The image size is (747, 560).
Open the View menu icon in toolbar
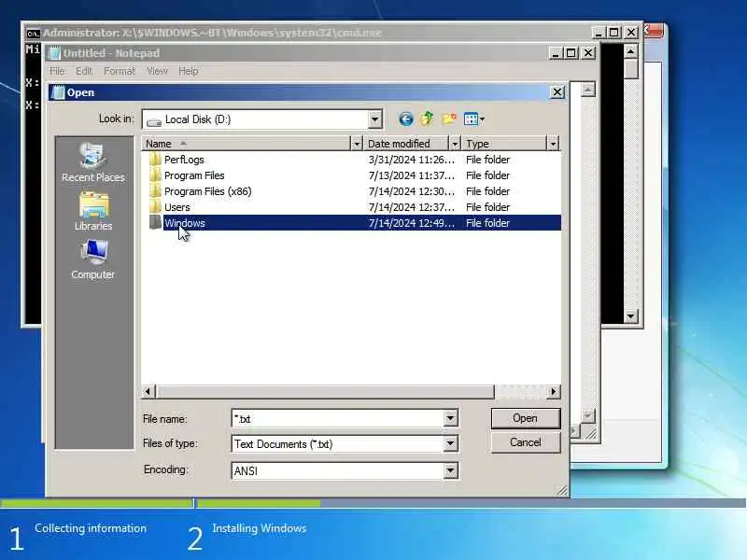pos(473,119)
